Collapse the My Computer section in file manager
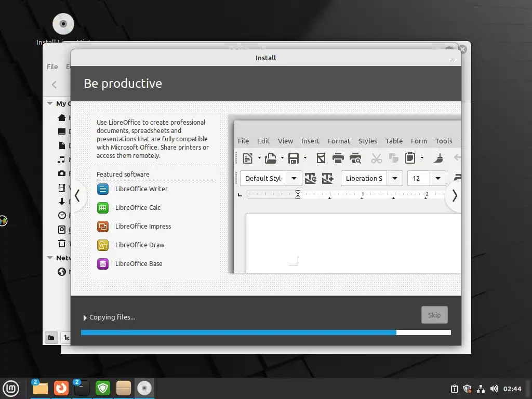This screenshot has width=532, height=399. pos(50,103)
